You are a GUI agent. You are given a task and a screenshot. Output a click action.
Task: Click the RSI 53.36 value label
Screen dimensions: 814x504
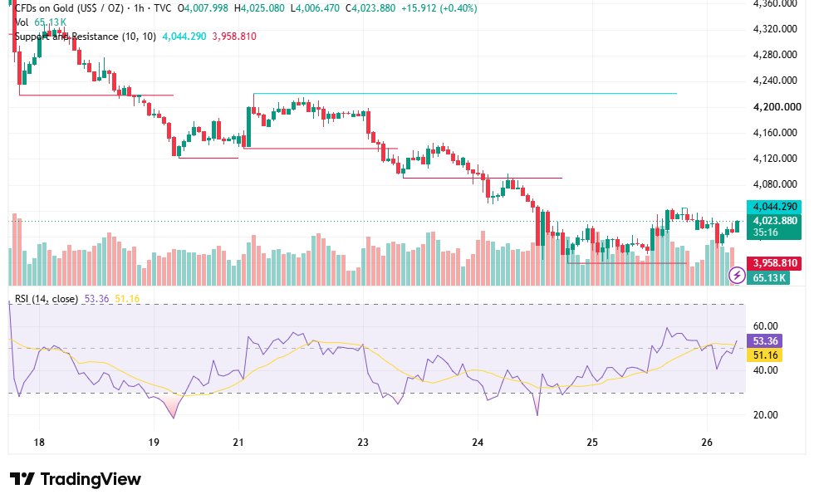click(764, 341)
